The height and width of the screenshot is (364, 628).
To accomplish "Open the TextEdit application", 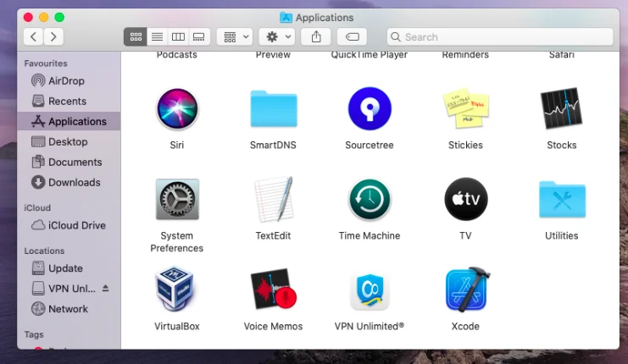I will 273,201.
